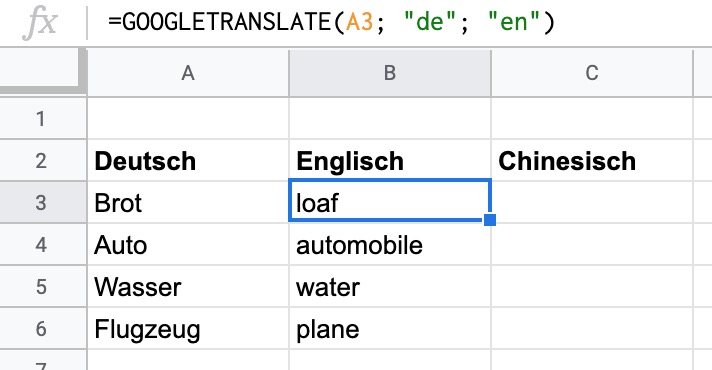The image size is (712, 370).
Task: Select empty cell A1
Action: tap(188, 119)
